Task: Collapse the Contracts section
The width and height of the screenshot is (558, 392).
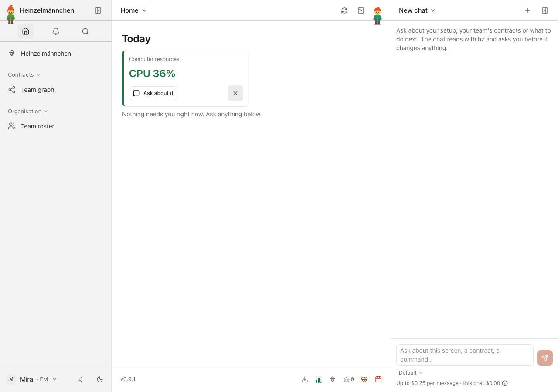Action: click(x=24, y=75)
